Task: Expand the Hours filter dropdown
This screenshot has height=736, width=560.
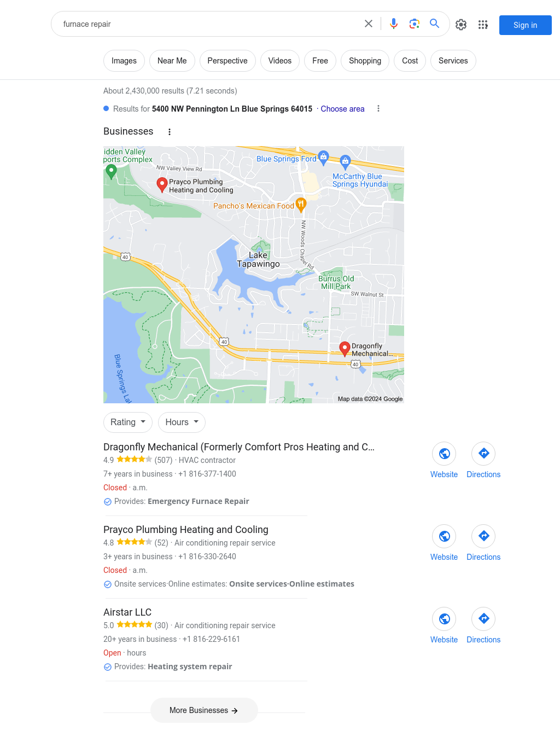Action: [x=182, y=422]
